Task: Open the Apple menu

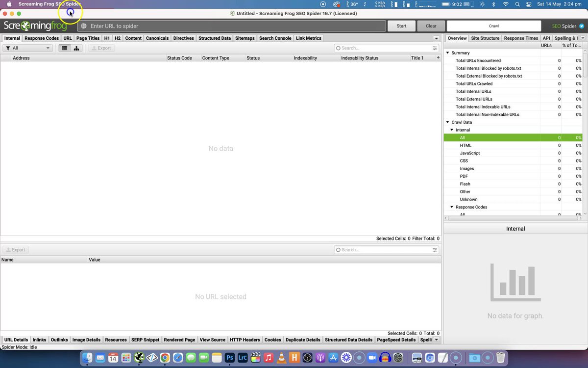Action: (x=9, y=4)
